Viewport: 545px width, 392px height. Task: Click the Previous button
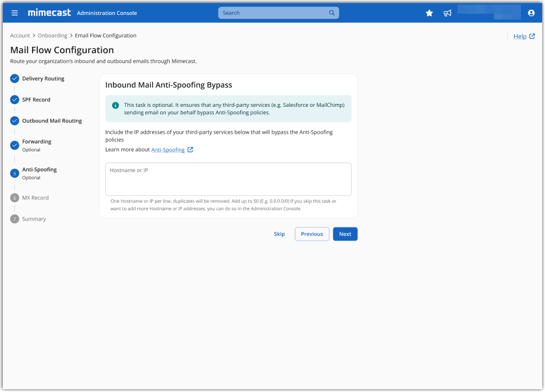[x=312, y=234]
